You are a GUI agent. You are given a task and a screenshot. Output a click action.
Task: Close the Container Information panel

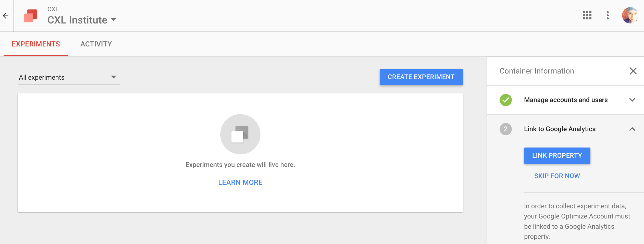pyautogui.click(x=633, y=71)
